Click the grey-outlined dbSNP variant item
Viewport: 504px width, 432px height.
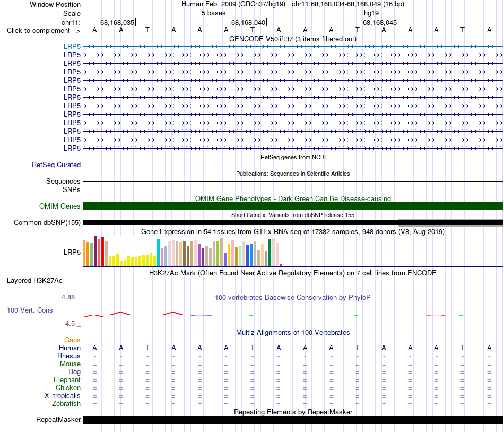pos(450,222)
